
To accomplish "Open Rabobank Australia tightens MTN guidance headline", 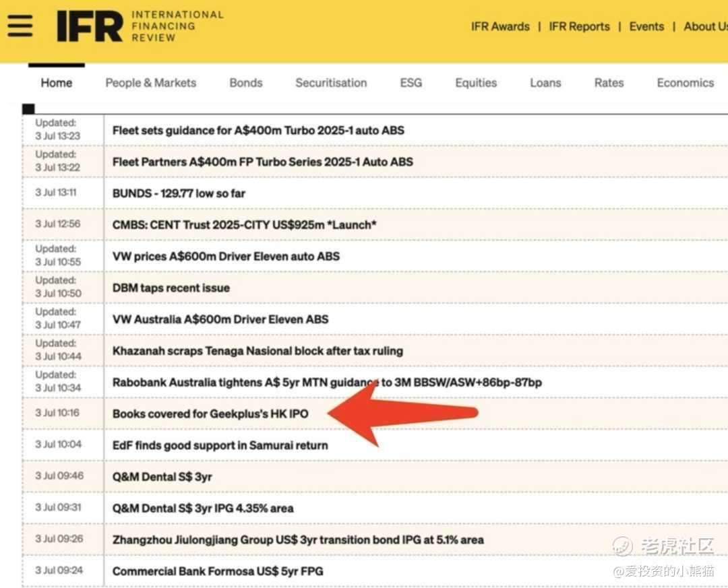I will tap(328, 383).
